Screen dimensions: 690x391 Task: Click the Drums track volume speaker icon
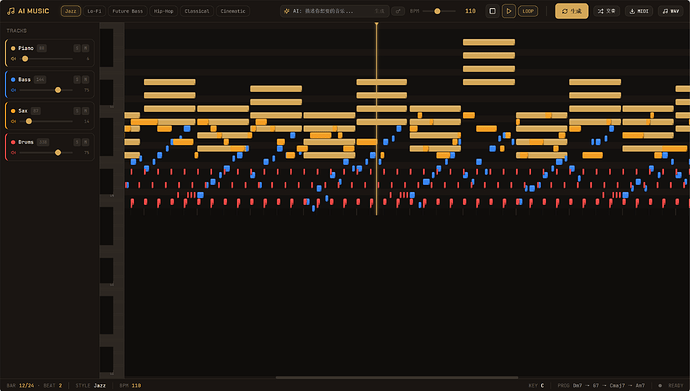click(13, 153)
